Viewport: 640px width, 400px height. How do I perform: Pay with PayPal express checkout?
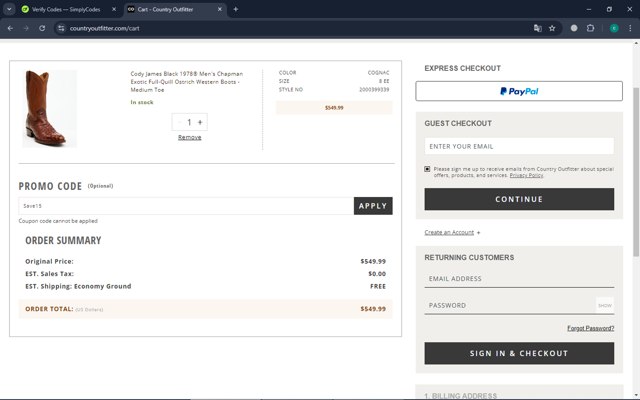coord(519,91)
